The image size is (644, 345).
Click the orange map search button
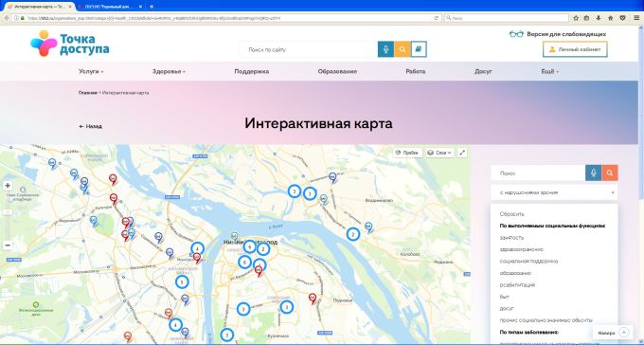tap(610, 173)
